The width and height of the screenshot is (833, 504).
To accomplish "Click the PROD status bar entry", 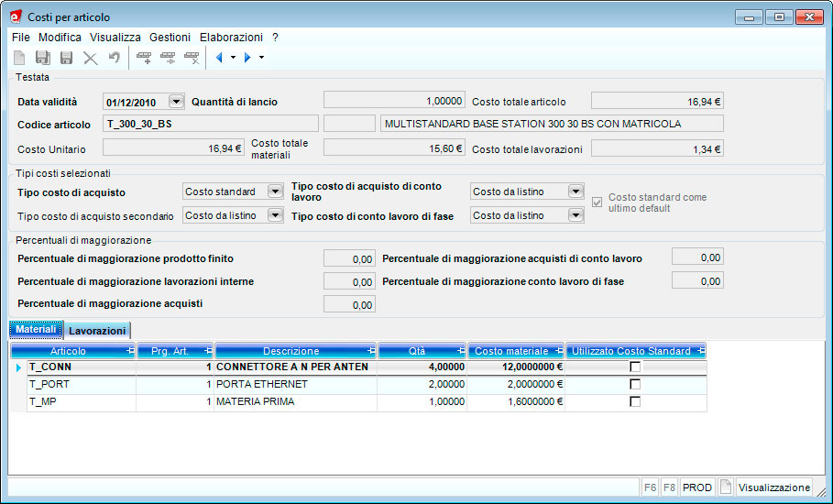I will tap(697, 487).
